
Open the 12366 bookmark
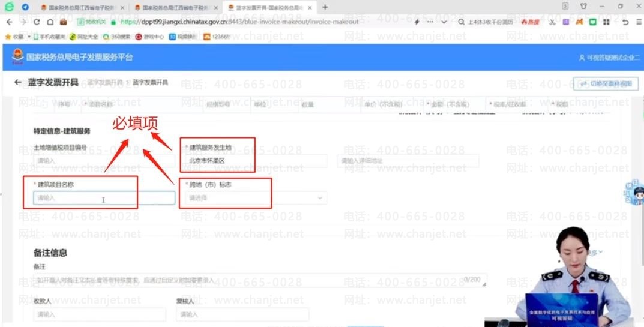tap(217, 37)
